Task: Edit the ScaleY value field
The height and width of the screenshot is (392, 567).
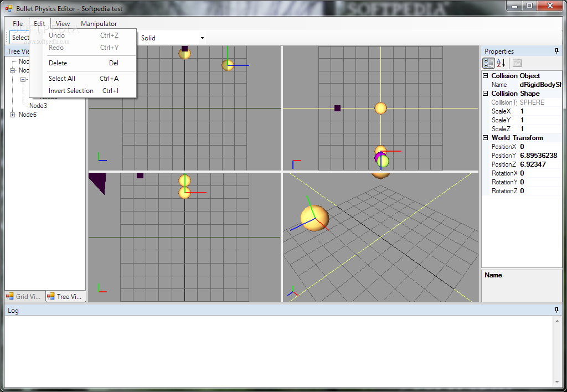Action: 540,120
